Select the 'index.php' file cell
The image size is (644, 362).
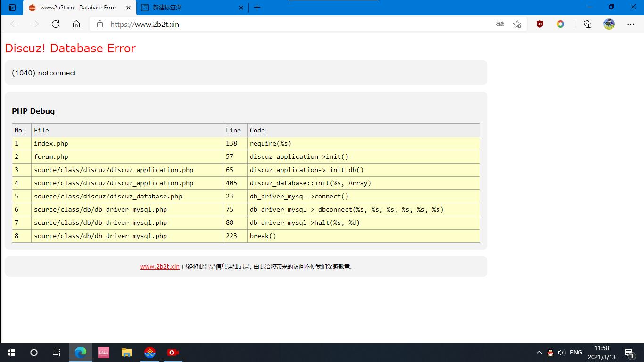point(127,143)
